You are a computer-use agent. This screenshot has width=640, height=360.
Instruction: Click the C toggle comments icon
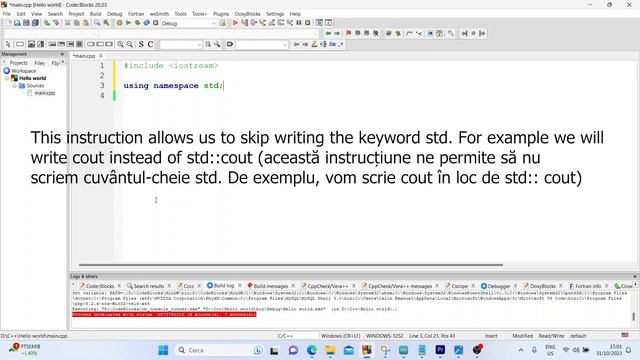[x=150, y=44]
